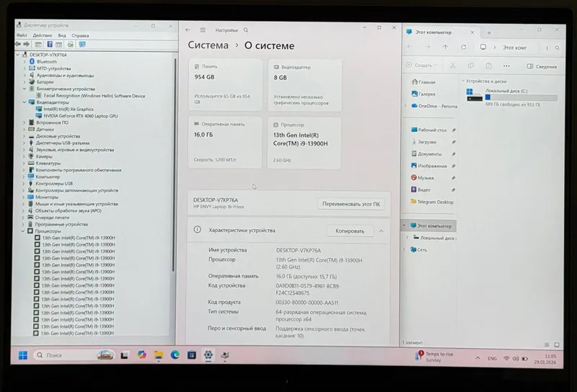This screenshot has height=392, width=577.
Task: Expand the Мониторы device category
Action: (24, 197)
